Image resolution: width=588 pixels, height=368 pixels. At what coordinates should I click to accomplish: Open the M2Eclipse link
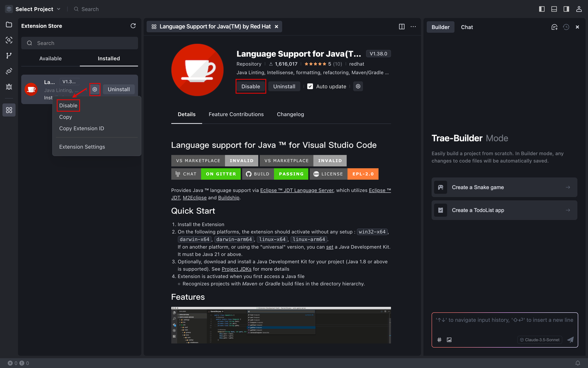[x=195, y=197]
